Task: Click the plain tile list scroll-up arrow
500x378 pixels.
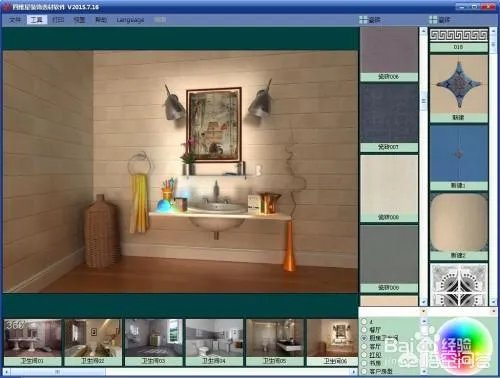Action: pyautogui.click(x=424, y=31)
